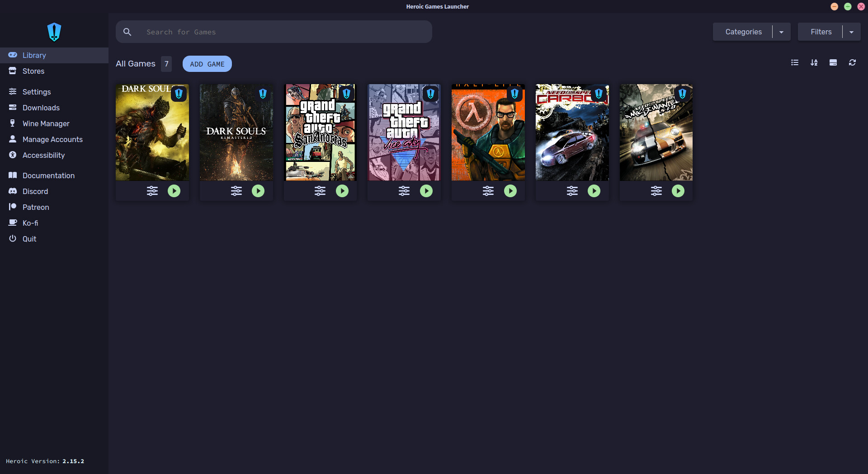Screen dimensions: 868x474
Task: Maximize the Heroic window
Action: click(848, 6)
